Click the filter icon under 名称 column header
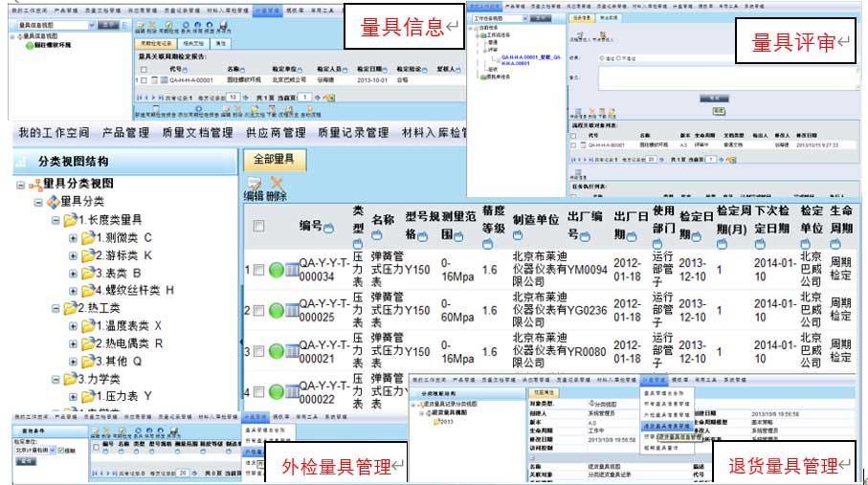 pos(377,235)
